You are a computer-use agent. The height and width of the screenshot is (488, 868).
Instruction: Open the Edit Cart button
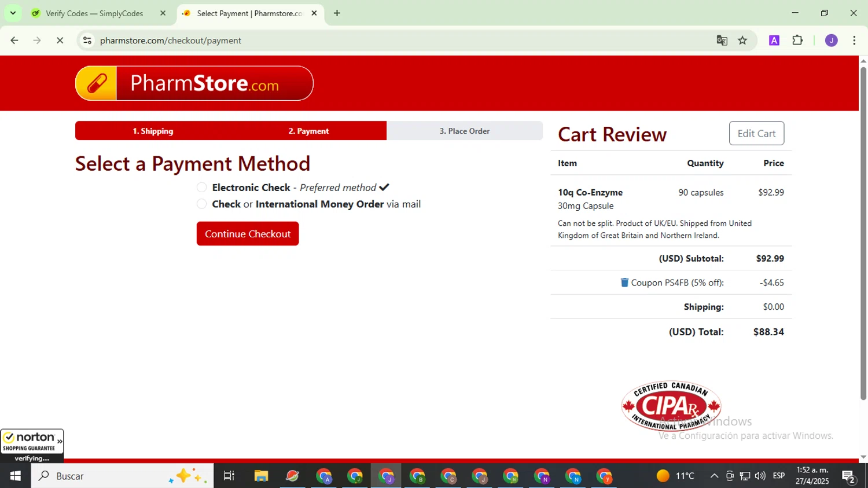(756, 133)
